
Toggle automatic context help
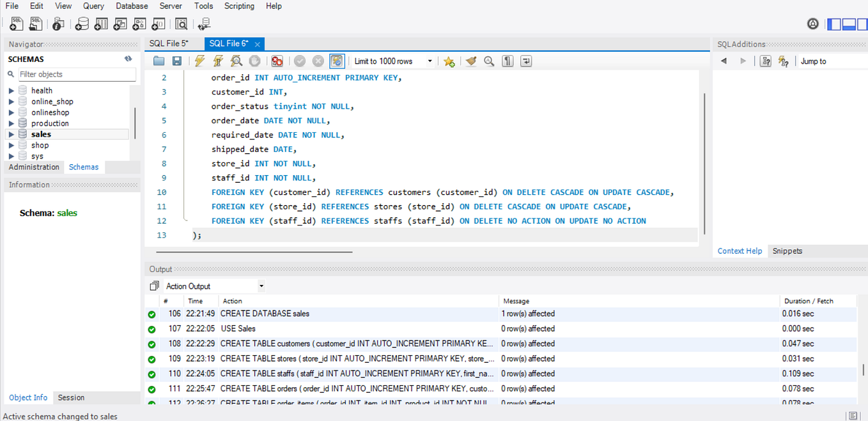point(784,61)
